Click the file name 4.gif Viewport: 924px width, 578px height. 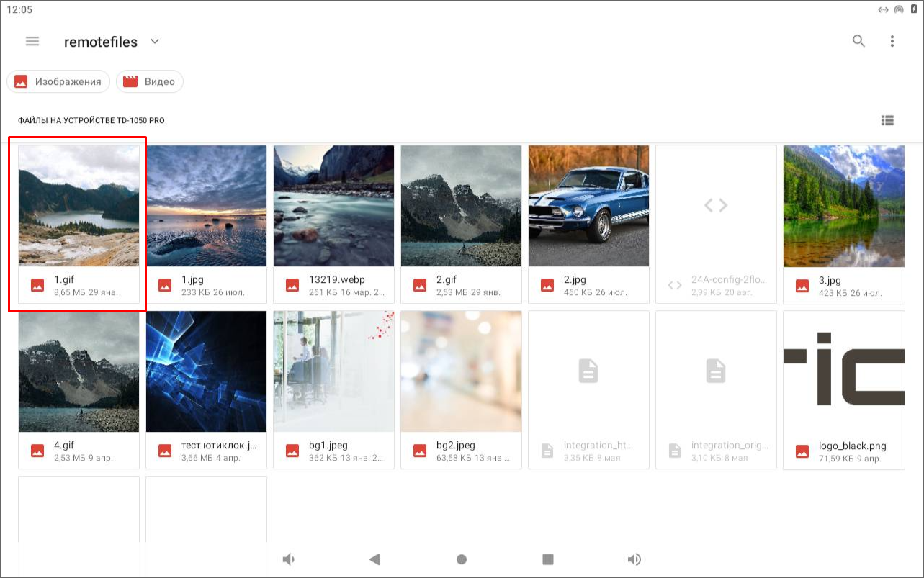(65, 445)
